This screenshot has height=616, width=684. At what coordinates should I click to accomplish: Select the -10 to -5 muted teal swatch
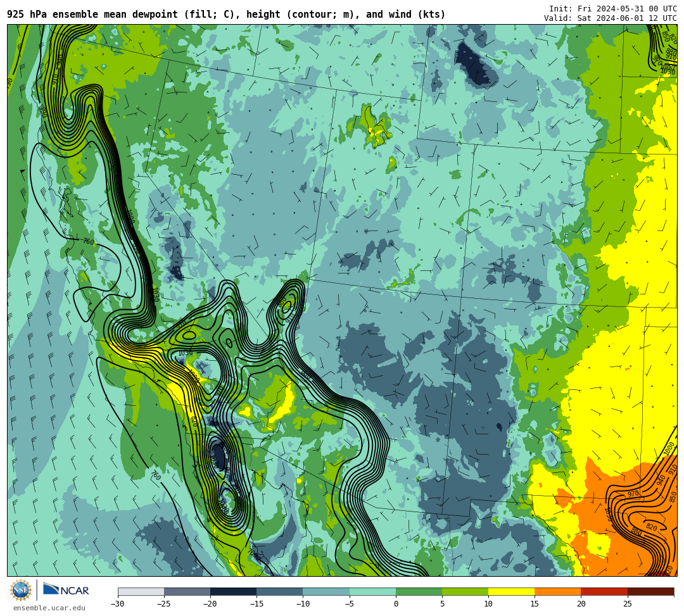click(326, 591)
